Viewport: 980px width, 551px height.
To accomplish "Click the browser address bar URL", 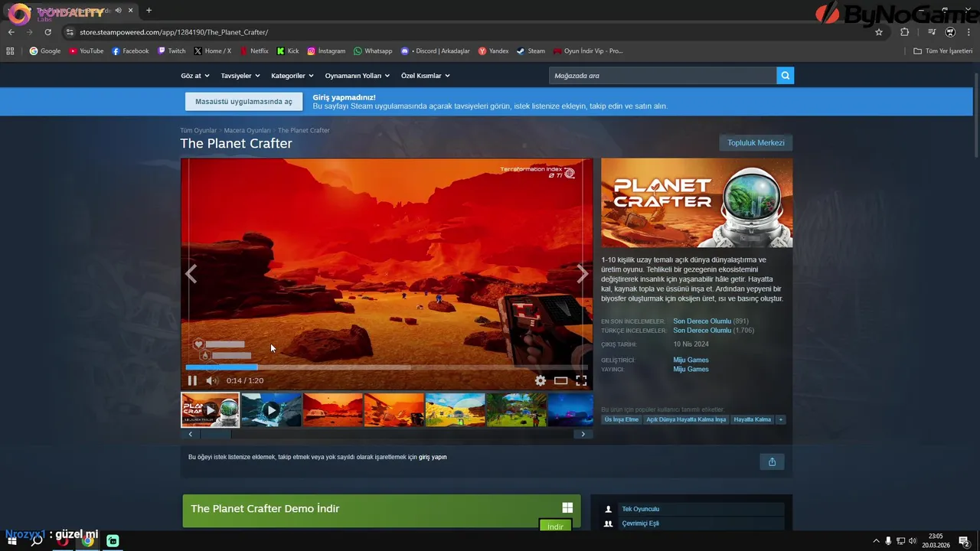I will coord(174,32).
